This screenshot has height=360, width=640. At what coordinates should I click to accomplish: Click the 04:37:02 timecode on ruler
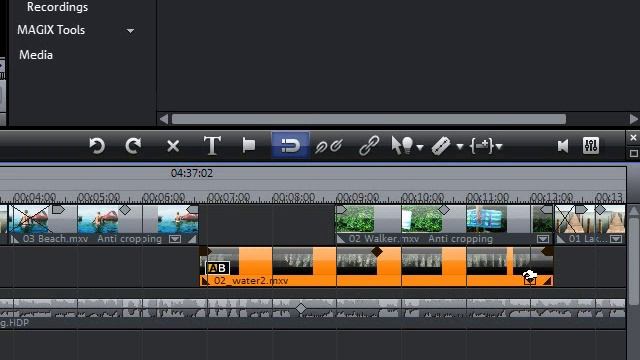click(x=192, y=173)
